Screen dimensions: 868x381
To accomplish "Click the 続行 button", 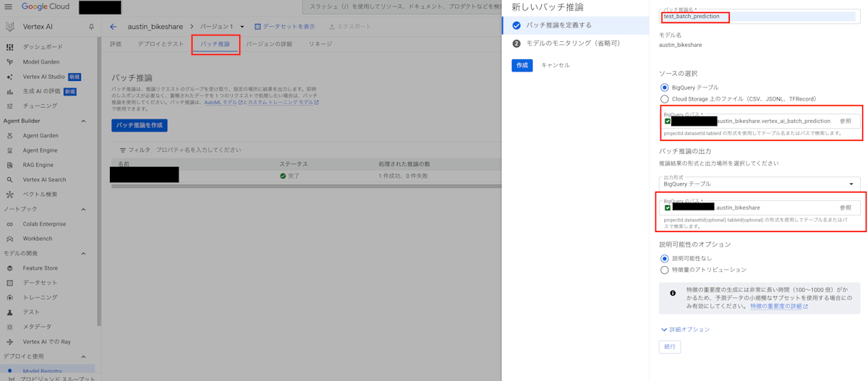I will [670, 347].
